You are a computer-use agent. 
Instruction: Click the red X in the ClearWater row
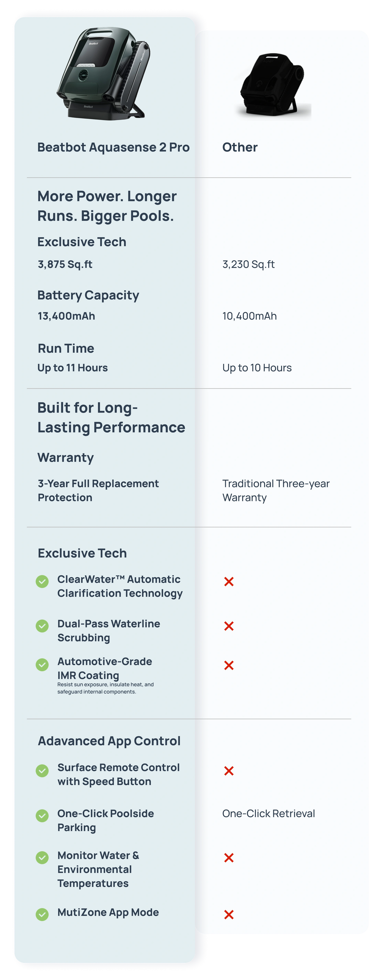coord(229,581)
